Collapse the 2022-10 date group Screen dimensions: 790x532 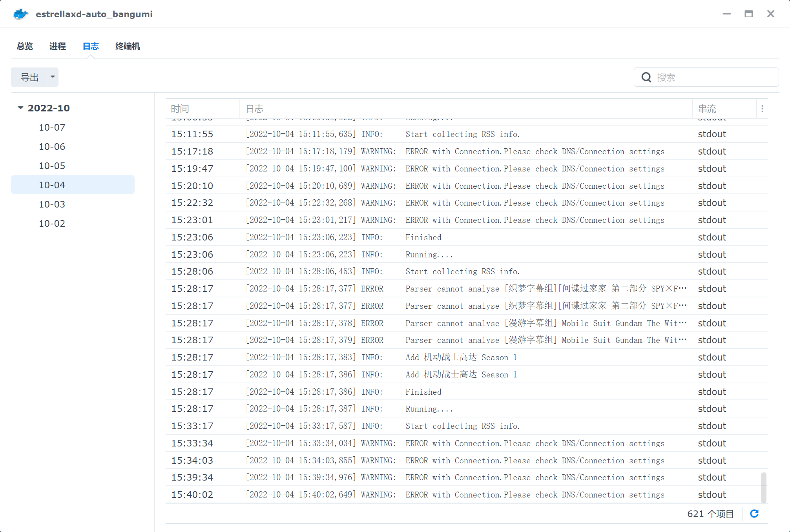[20, 108]
